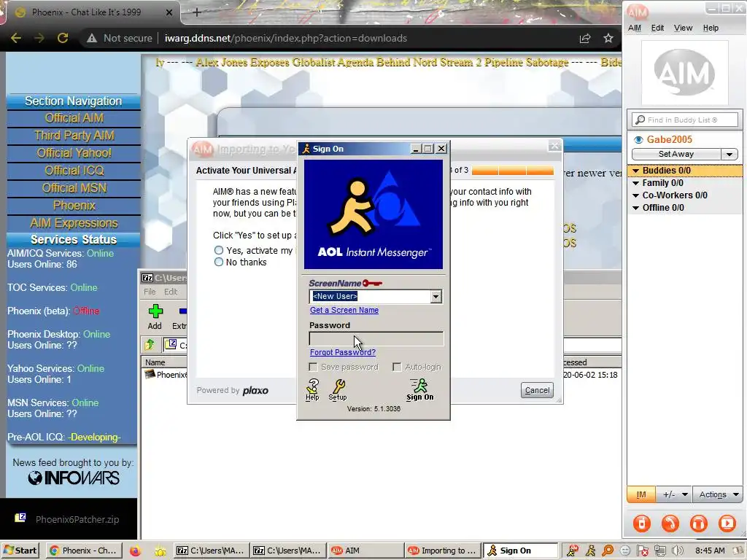Click the Windows Start button

tap(20, 551)
